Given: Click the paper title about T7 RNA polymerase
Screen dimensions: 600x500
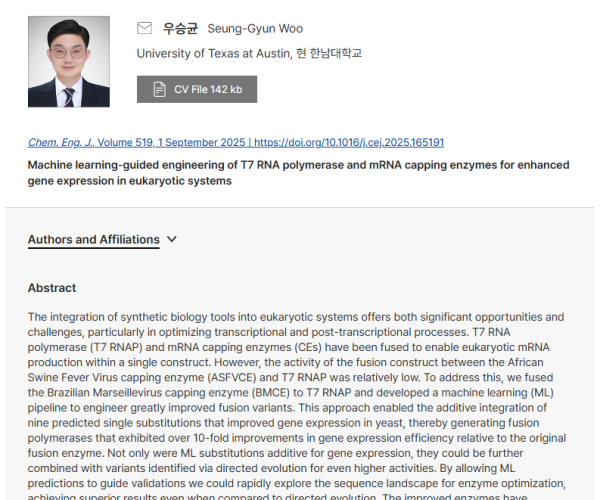Looking at the screenshot, I should (298, 173).
